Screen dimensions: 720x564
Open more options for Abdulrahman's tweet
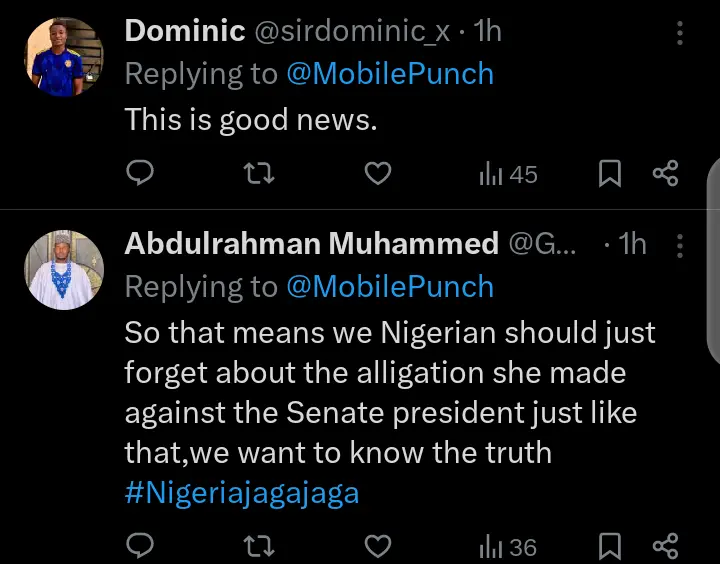[x=680, y=245]
